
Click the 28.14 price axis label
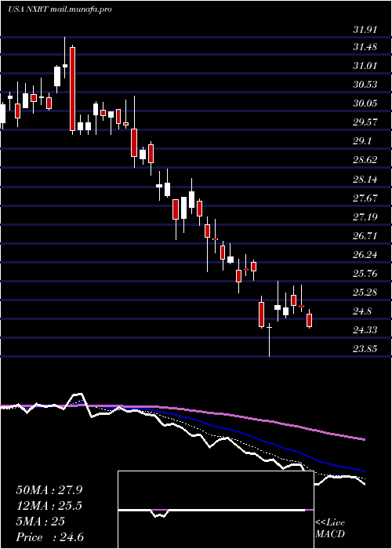365,180
